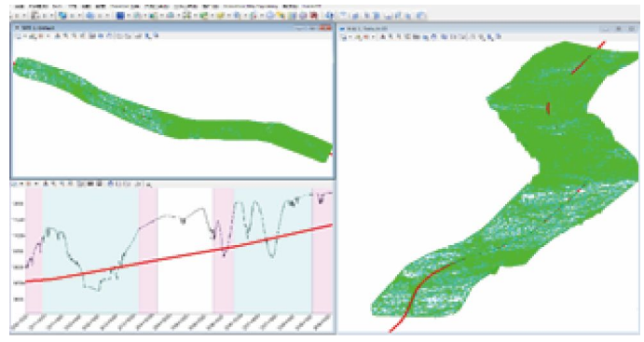The image size is (644, 342).
Task: Click the solid blue square icon in the main toolbar
Action: (x=120, y=16)
